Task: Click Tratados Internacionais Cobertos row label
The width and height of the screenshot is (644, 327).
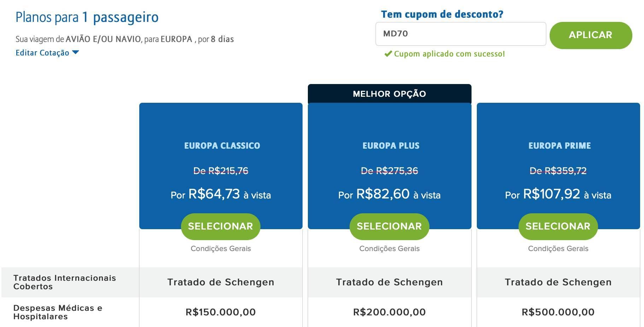Action: tap(65, 282)
